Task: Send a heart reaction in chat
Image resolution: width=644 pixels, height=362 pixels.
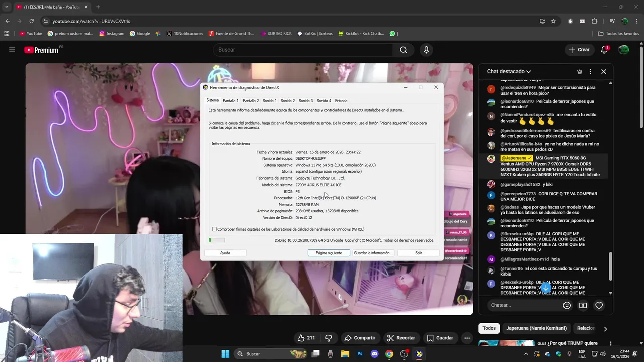Action: [599, 305]
